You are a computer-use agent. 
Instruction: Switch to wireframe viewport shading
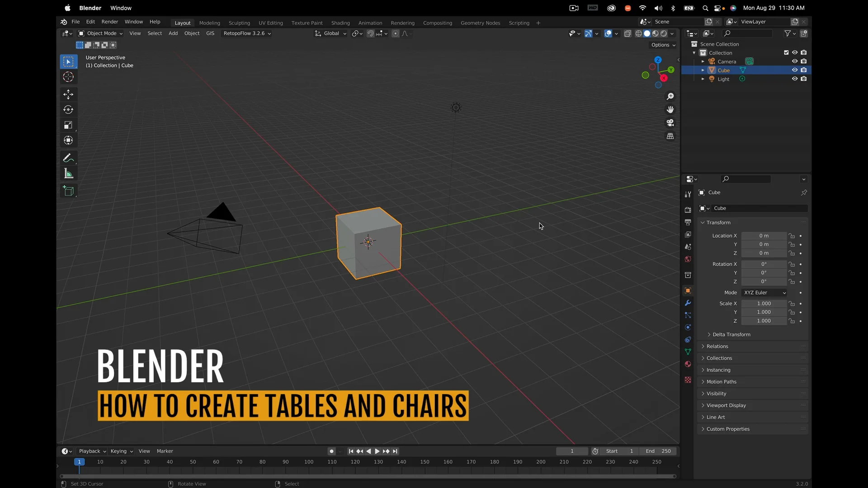click(639, 33)
